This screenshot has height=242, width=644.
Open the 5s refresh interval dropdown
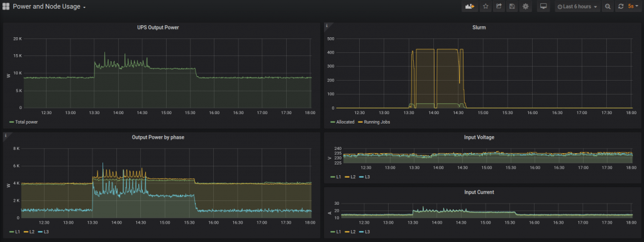(633, 6)
